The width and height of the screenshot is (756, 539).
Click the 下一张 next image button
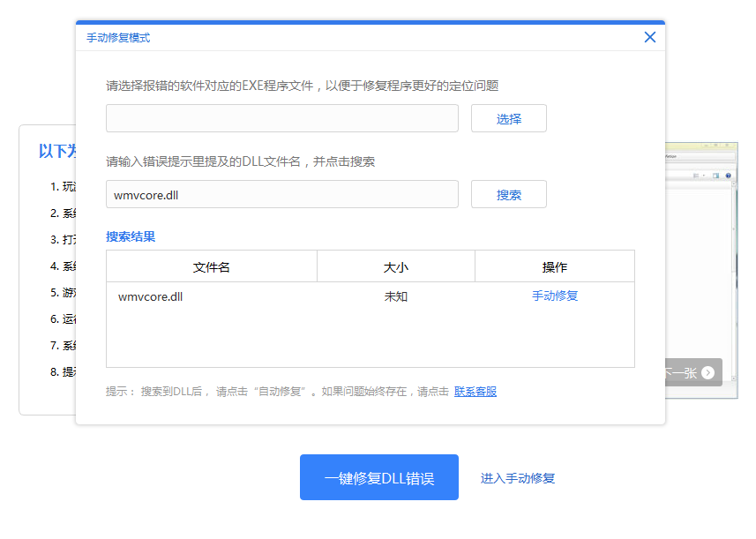point(692,372)
